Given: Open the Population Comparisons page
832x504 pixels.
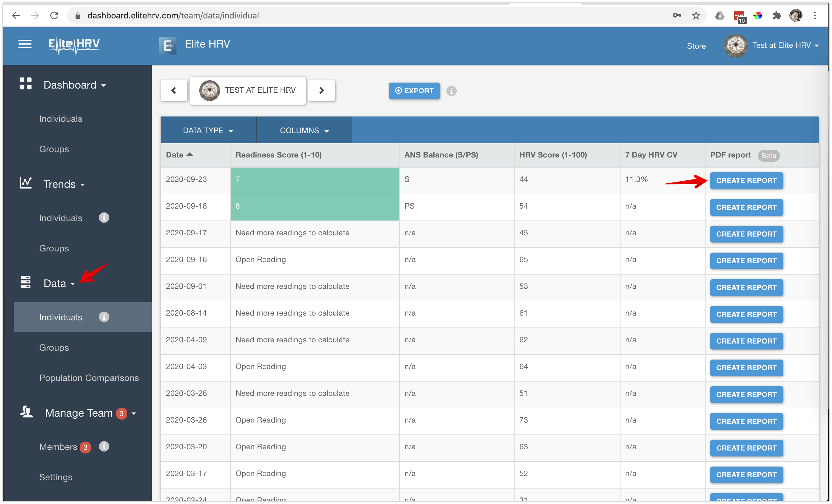Looking at the screenshot, I should [89, 378].
